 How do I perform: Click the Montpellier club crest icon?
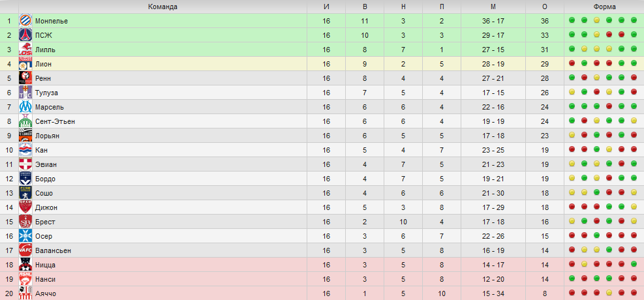pos(25,21)
